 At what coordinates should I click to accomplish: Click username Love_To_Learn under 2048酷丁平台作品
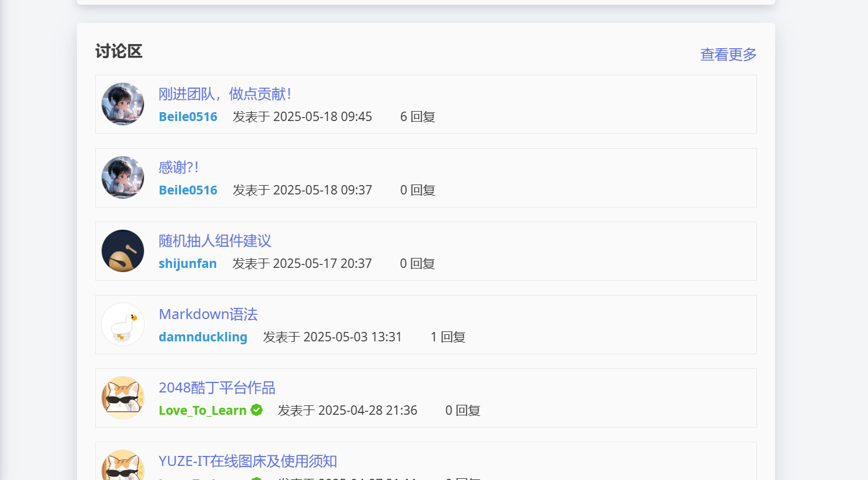[x=202, y=411]
